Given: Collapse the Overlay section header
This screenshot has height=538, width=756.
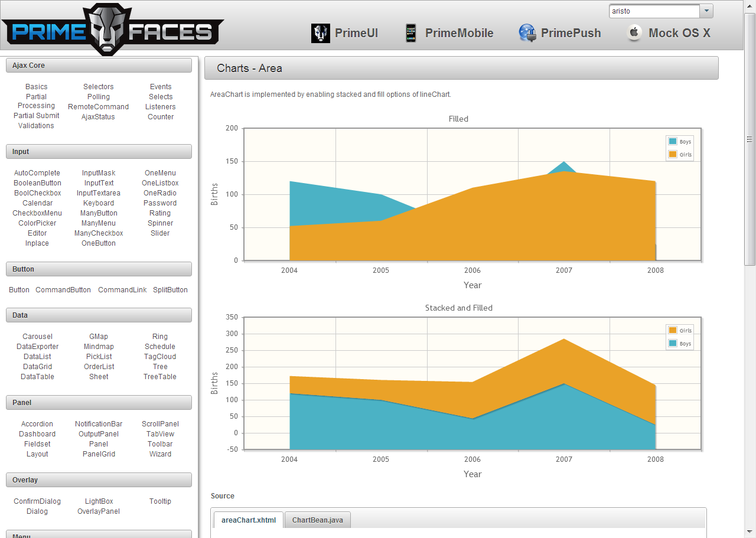Looking at the screenshot, I should (98, 480).
